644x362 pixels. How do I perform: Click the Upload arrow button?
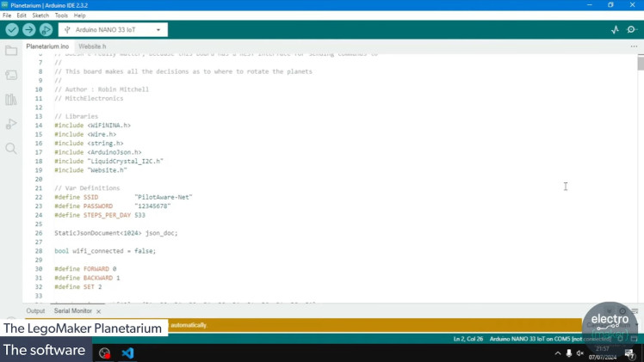pyautogui.click(x=28, y=29)
